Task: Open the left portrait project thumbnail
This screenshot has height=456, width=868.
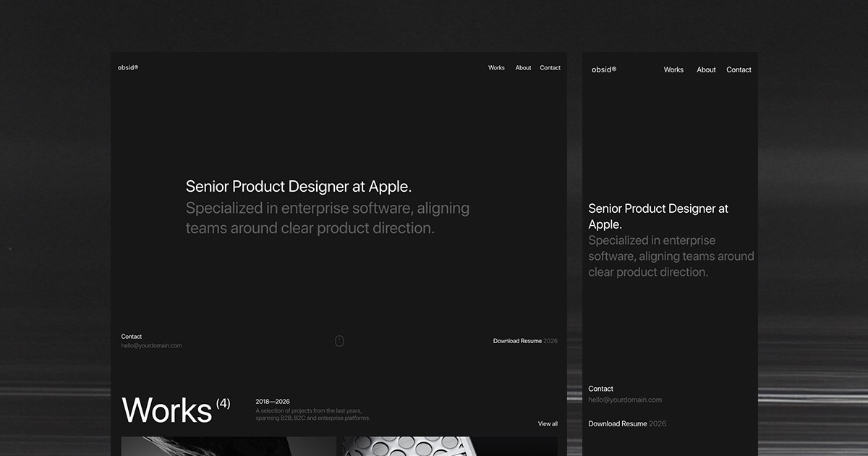Action: pyautogui.click(x=229, y=447)
